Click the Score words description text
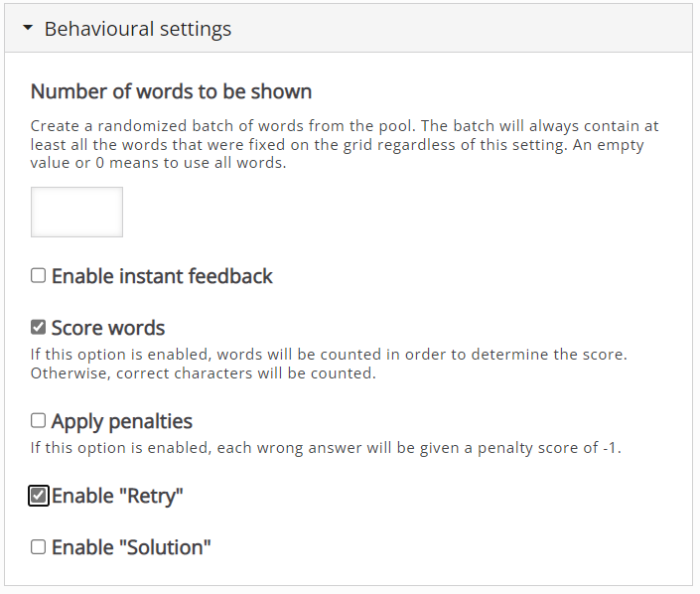The height and width of the screenshot is (594, 700). point(329,364)
